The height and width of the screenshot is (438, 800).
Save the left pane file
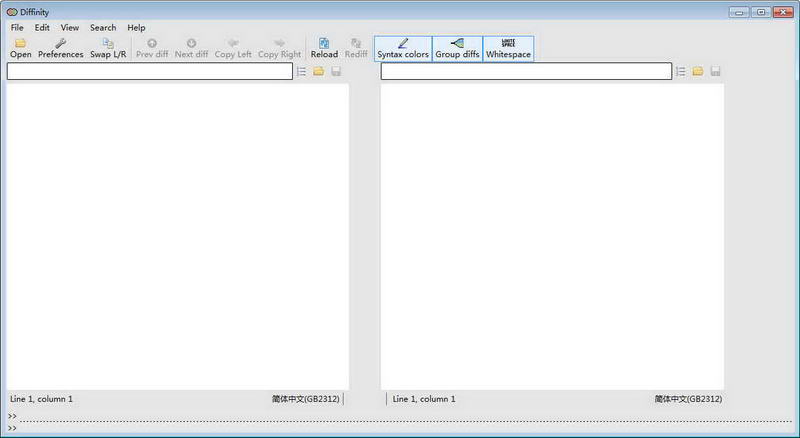tap(336, 71)
